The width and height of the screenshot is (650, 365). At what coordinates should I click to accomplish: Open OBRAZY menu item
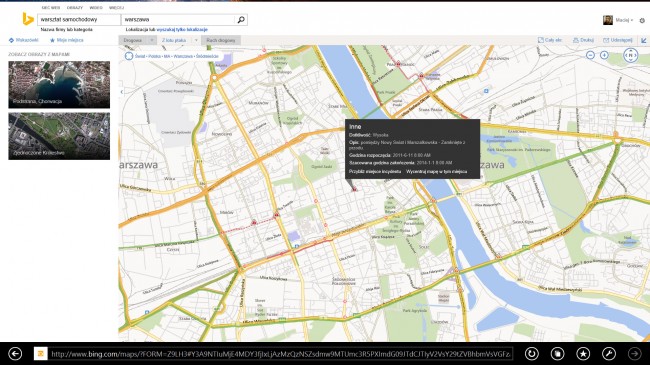[75, 7]
